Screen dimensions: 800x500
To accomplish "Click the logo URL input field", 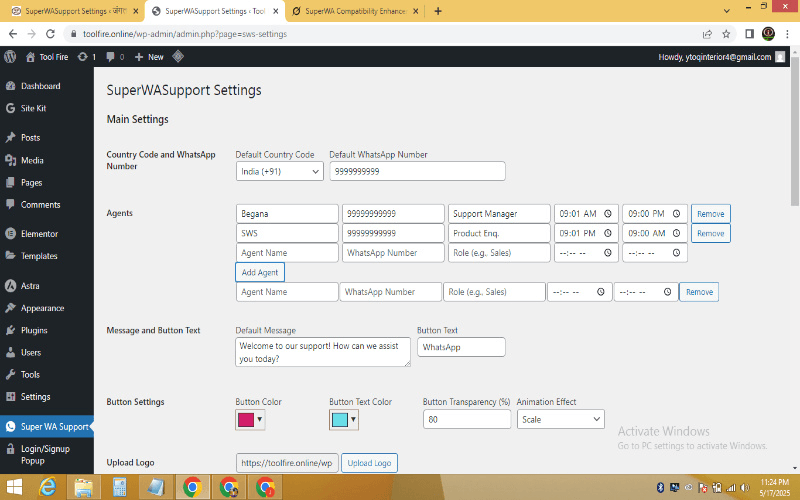I will [287, 463].
